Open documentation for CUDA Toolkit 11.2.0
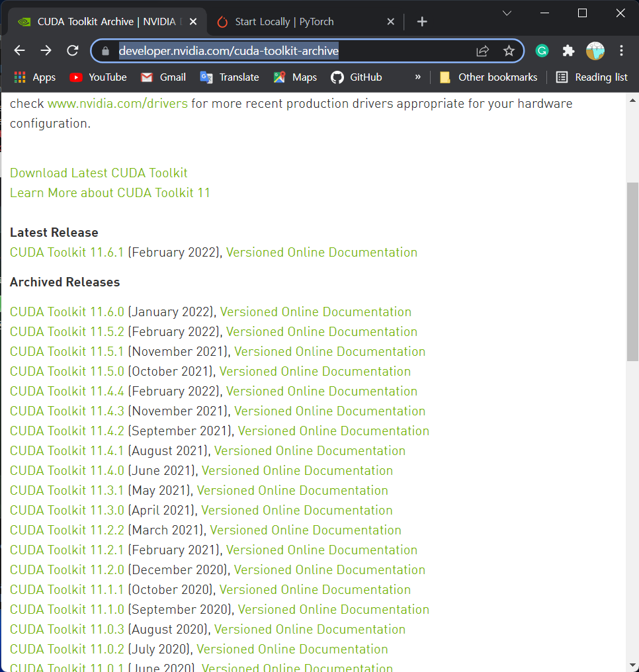This screenshot has height=672, width=639. tap(329, 570)
